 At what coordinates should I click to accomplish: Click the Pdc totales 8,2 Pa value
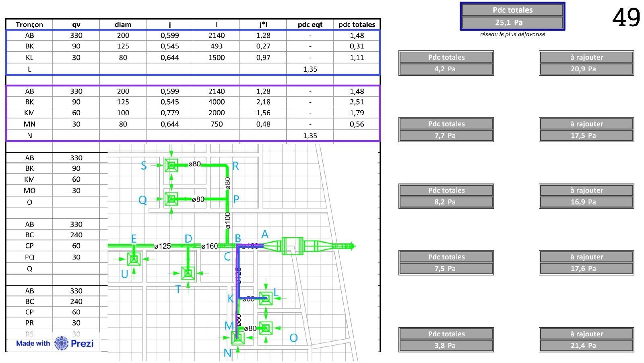click(x=446, y=202)
